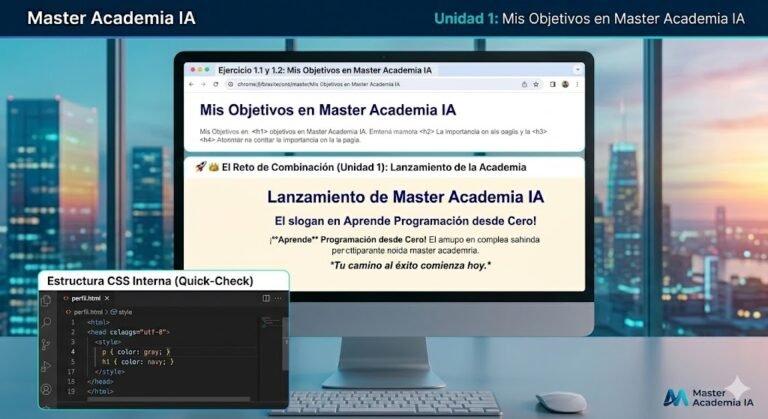Open Run and Debug in editor sidebar
The height and width of the screenshot is (419, 768).
point(47,367)
